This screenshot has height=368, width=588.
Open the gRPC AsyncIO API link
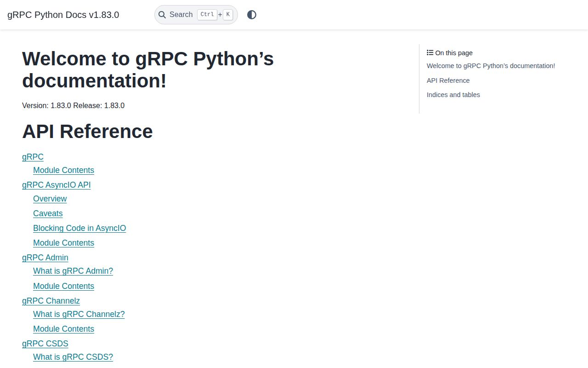click(57, 185)
